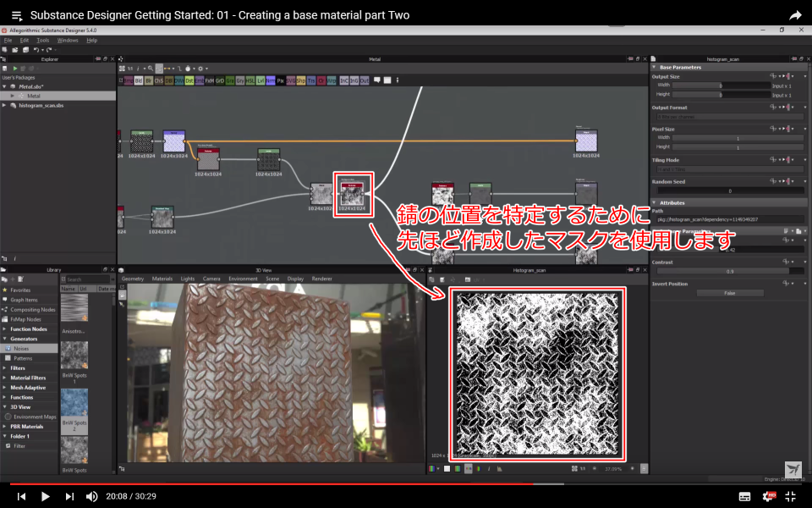Expand Material Filters category

(5, 378)
